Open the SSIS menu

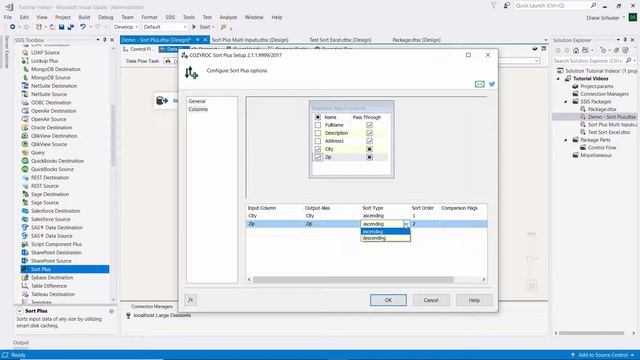170,17
